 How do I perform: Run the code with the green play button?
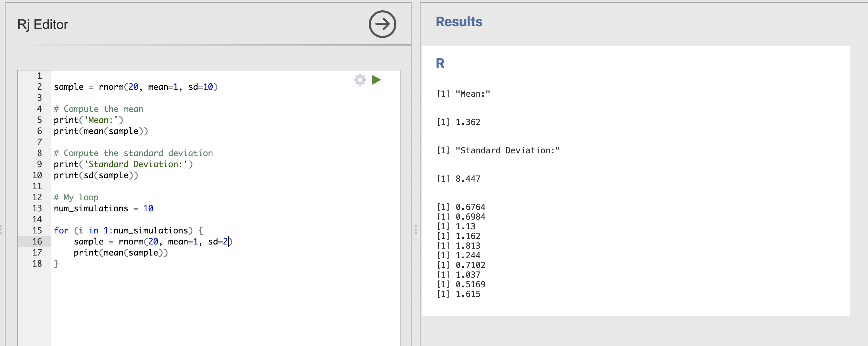pyautogui.click(x=376, y=80)
